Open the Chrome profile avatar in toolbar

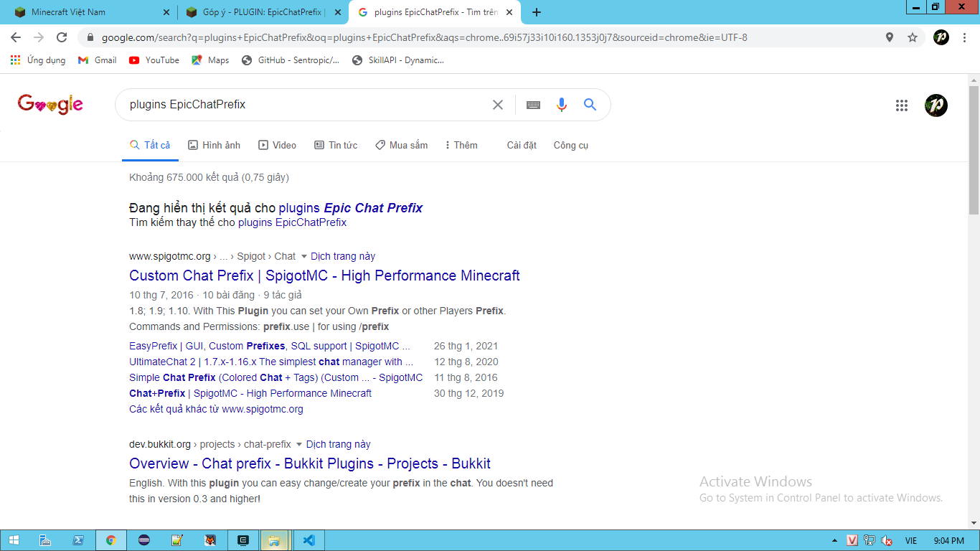(941, 37)
